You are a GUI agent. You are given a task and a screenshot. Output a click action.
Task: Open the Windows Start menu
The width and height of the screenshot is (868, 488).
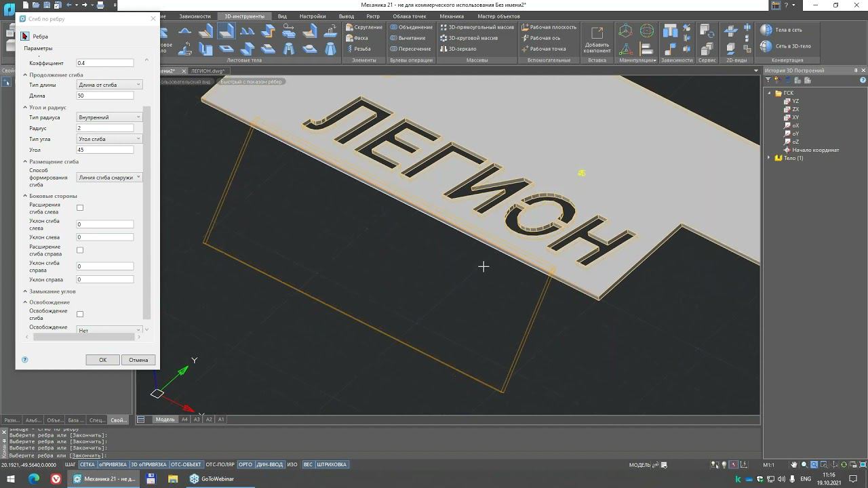click(x=11, y=479)
